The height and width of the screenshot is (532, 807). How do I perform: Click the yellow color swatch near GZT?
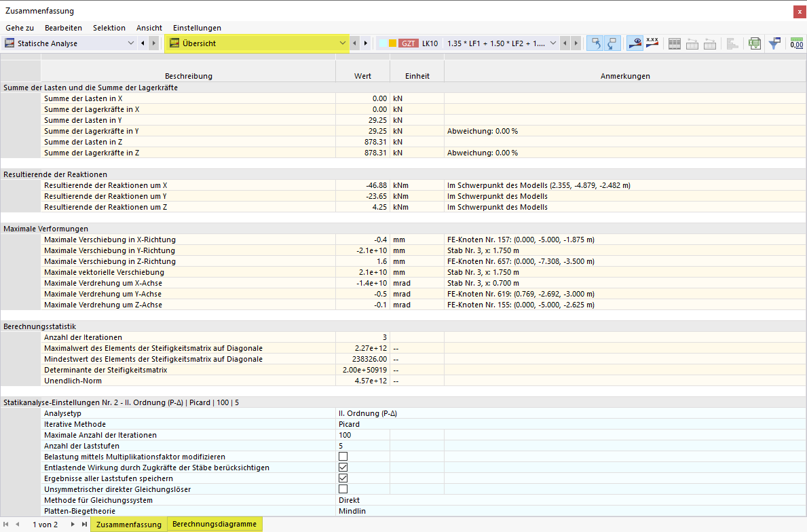click(392, 43)
